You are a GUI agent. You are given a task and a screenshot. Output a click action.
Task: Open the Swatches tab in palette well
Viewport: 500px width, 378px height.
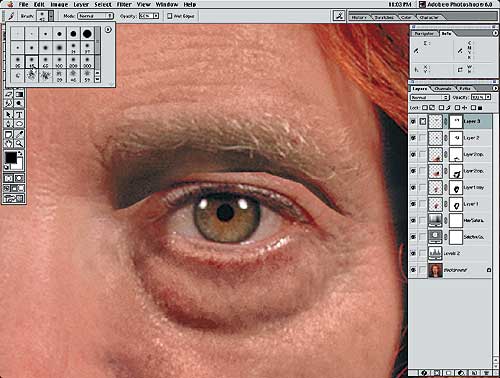point(384,17)
